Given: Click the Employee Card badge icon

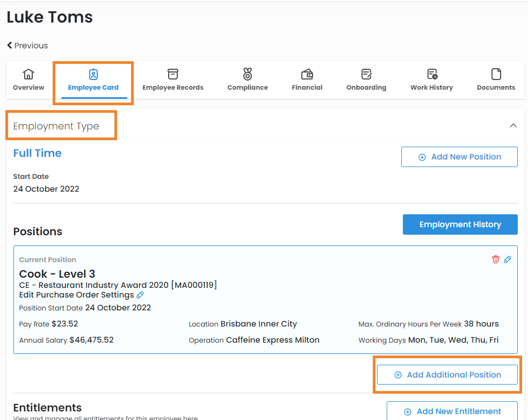Looking at the screenshot, I should [x=93, y=74].
